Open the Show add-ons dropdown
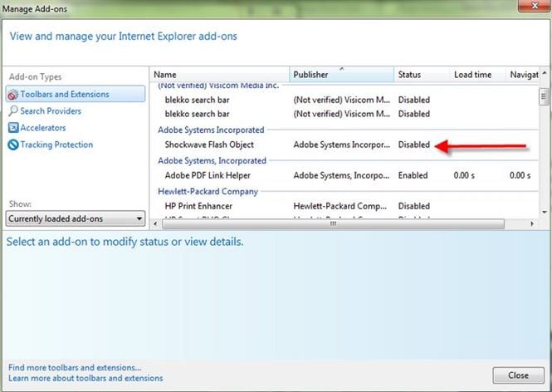 pos(76,218)
